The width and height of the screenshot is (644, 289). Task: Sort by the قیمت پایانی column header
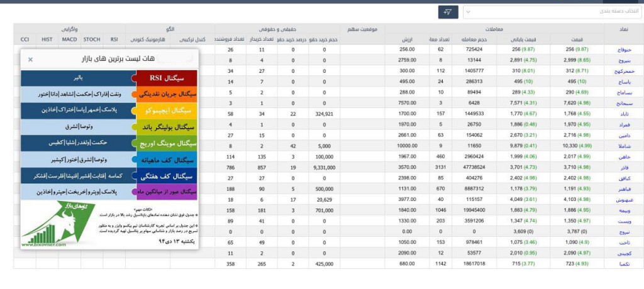[x=523, y=40]
